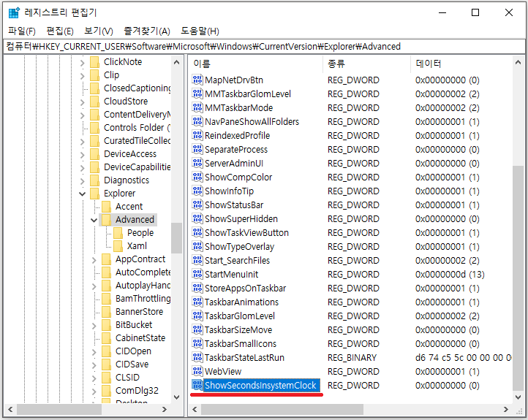
Task: Select the Accent key in tree
Action: tap(129, 207)
